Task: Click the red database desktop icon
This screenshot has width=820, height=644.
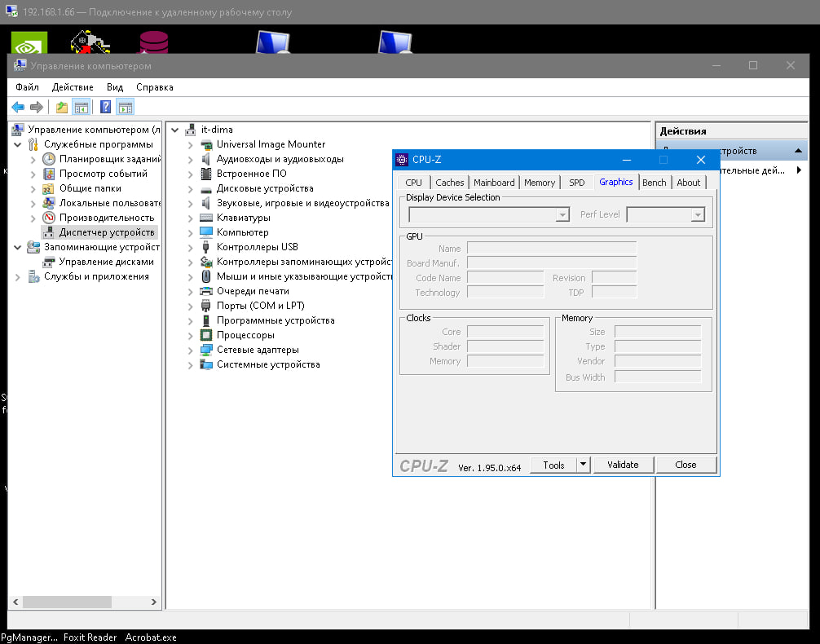Action: click(154, 42)
